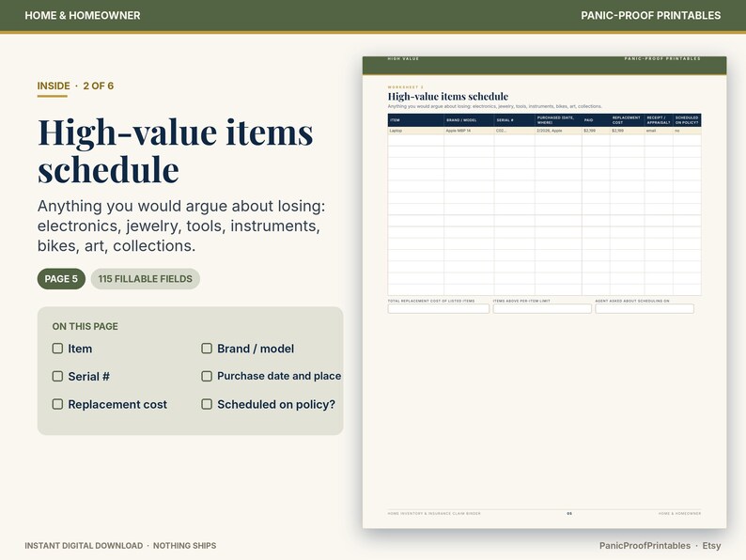Click the Apple MBP 14 cell
Image resolution: width=746 pixels, height=560 pixels.
469,131
